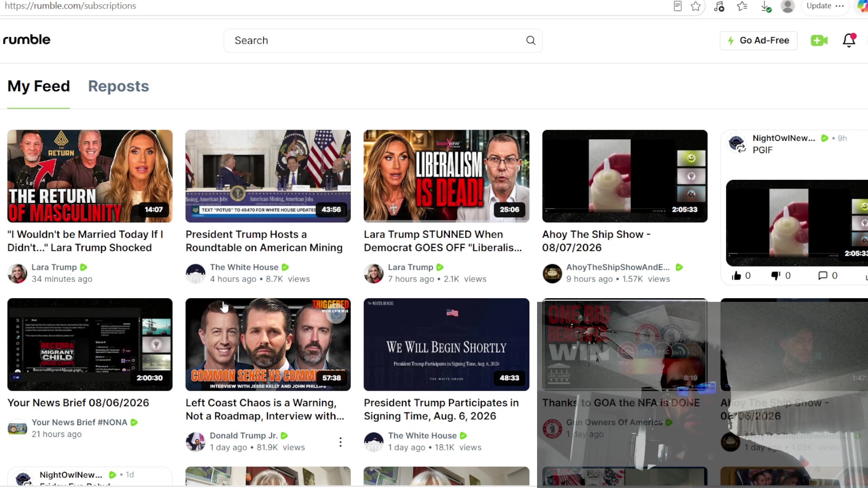Open browser Update menu
This screenshot has width=868, height=488.
tap(825, 6)
